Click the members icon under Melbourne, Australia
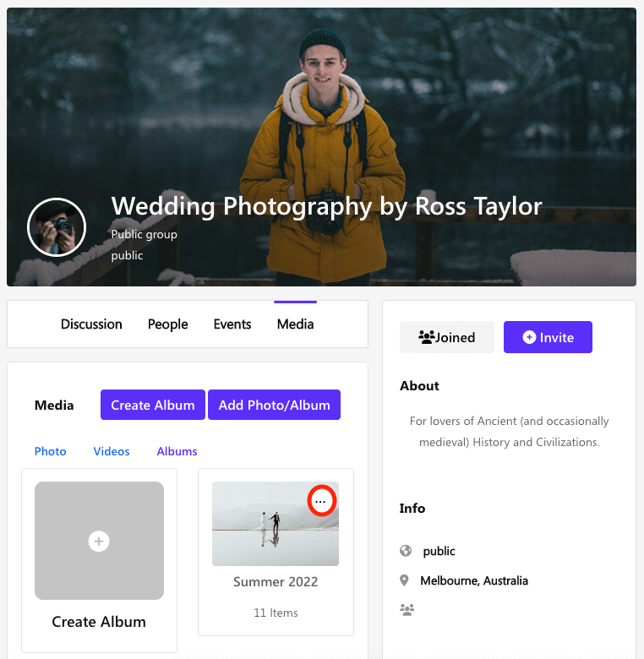This screenshot has width=644, height=659. [x=407, y=609]
